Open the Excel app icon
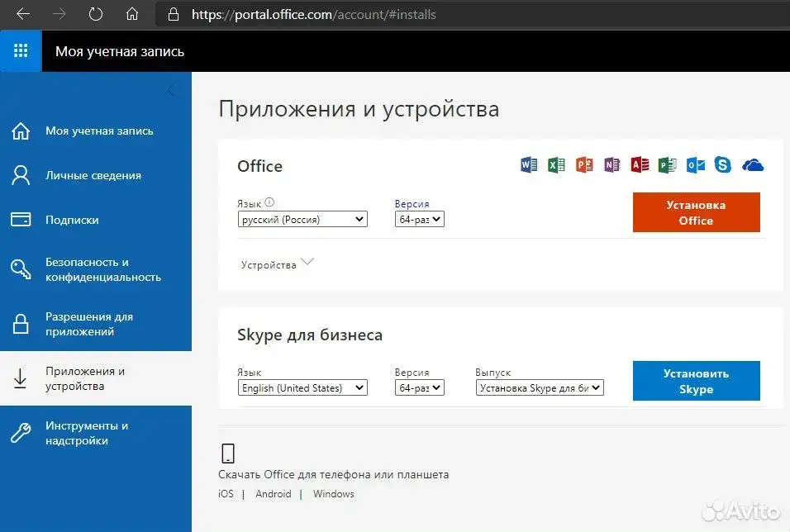 click(x=555, y=164)
